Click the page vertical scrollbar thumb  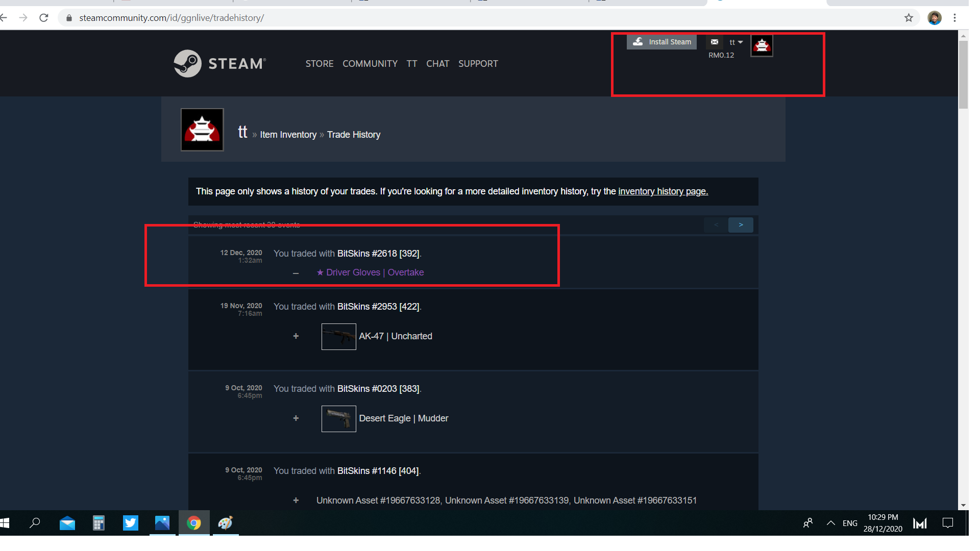click(963, 74)
